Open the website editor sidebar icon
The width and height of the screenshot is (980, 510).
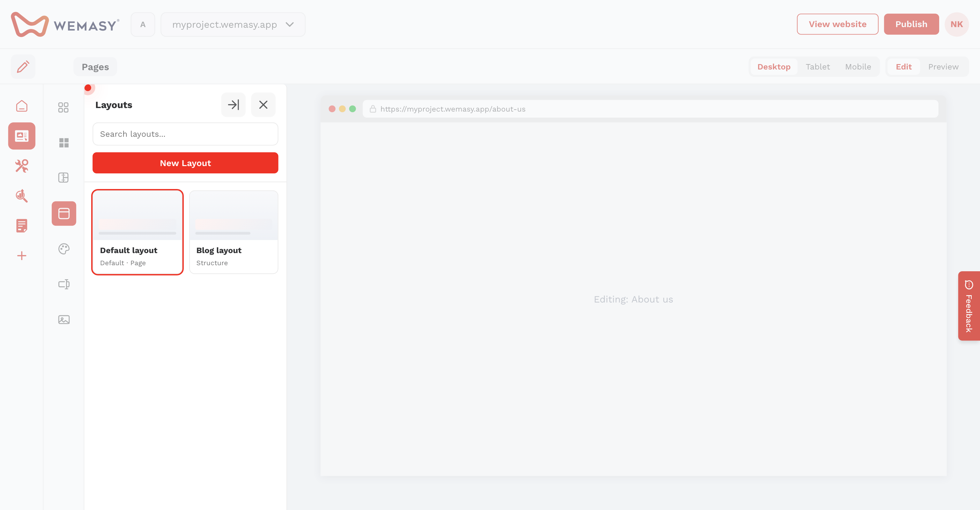point(22,136)
